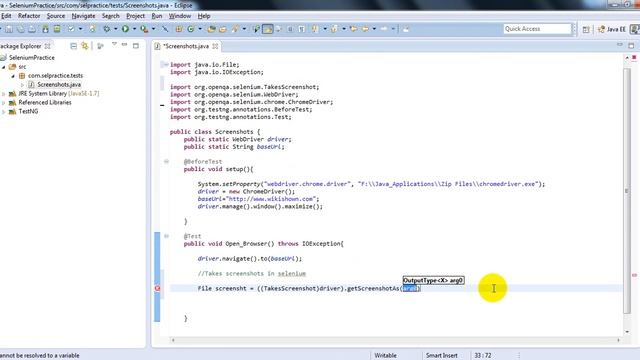The image size is (640, 360).
Task: Click the Open Task folder icon
Action: click(222, 29)
